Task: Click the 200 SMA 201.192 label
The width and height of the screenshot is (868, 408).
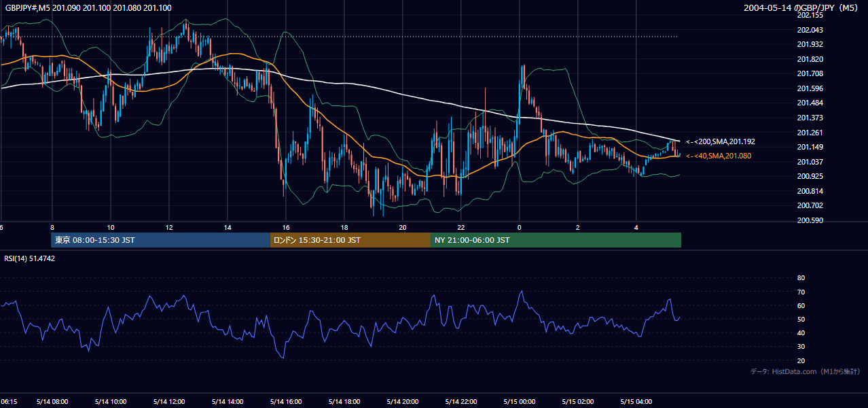Action: coord(721,141)
